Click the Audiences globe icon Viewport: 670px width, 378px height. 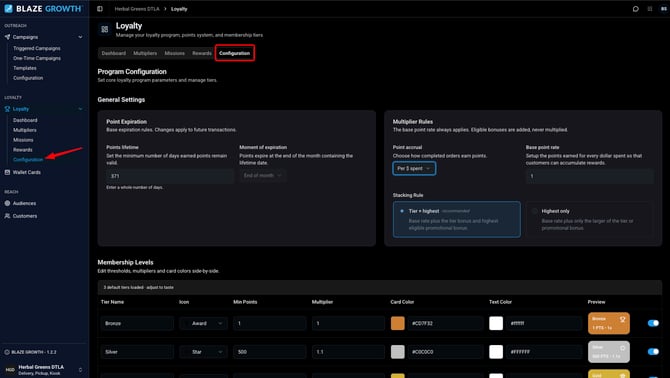pos(7,203)
